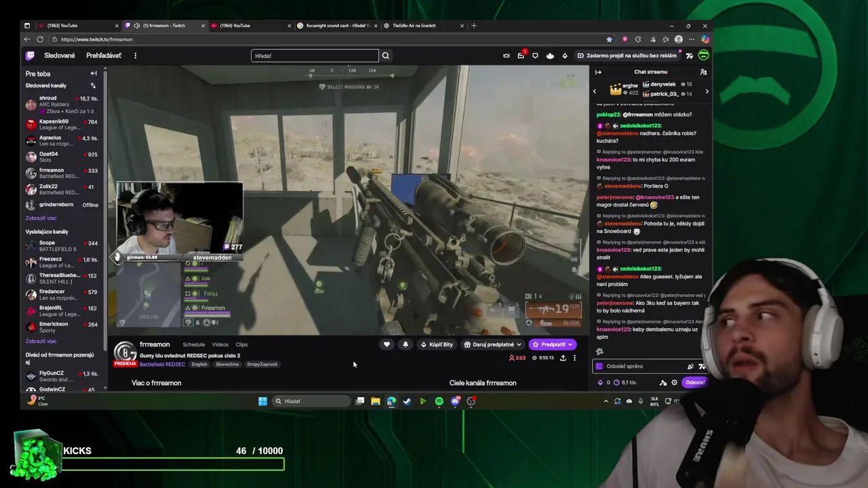
Task: Open the whispers speech bubble icon
Action: 535,56
